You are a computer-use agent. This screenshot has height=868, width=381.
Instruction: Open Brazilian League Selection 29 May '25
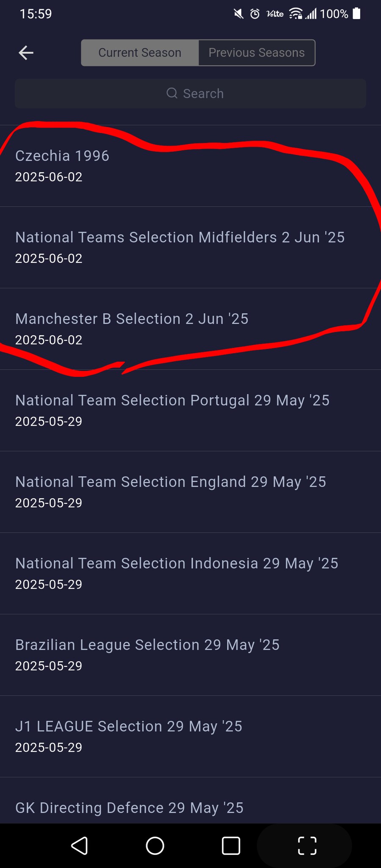(190, 655)
